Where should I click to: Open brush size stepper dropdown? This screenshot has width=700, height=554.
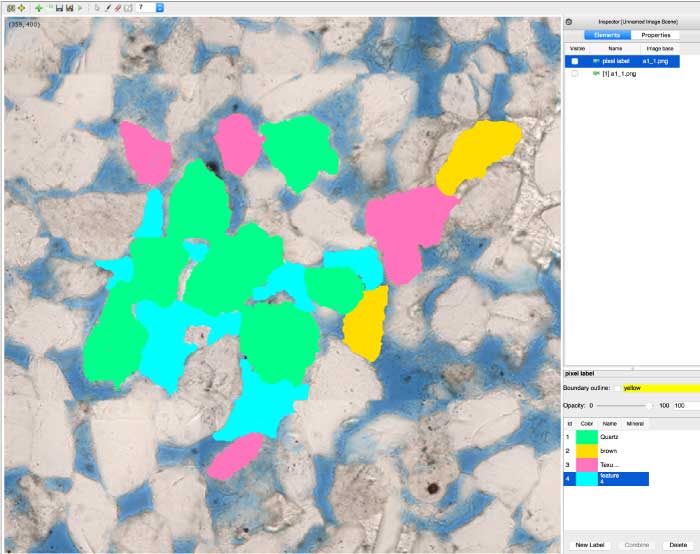(160, 8)
